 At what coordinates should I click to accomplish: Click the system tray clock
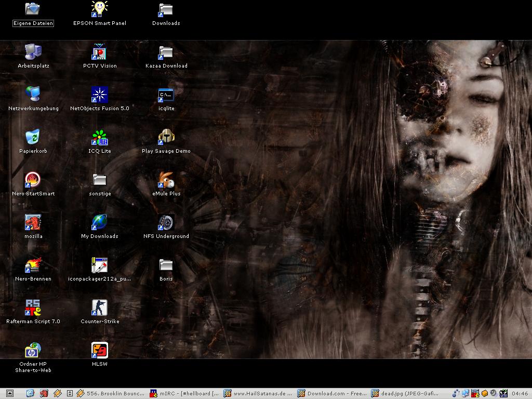pyautogui.click(x=520, y=394)
